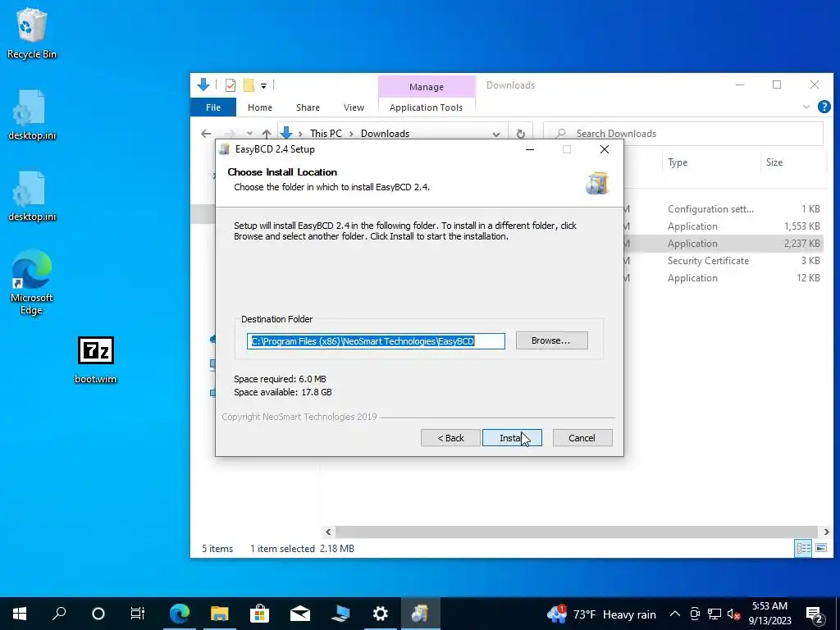Cancel the EasyBCD setup
The height and width of the screenshot is (630, 840).
582,438
